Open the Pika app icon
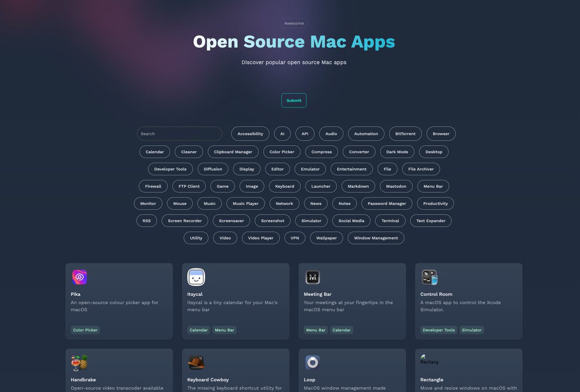This screenshot has height=392, width=580. [79, 277]
